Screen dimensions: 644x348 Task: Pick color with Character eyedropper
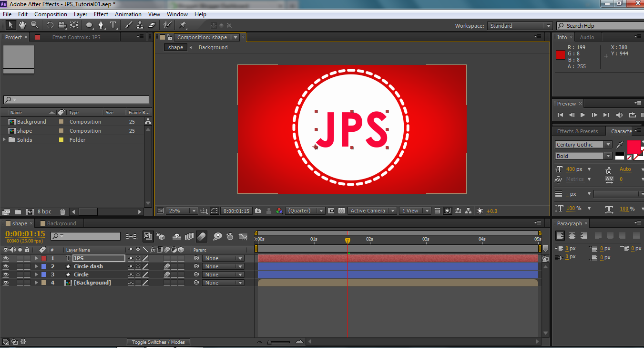[620, 145]
